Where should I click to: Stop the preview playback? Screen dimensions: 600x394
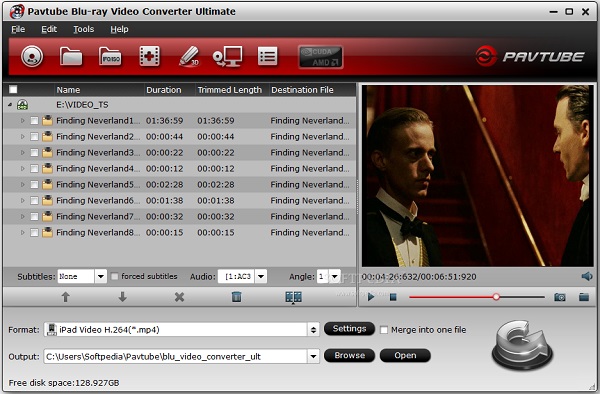pos(393,297)
